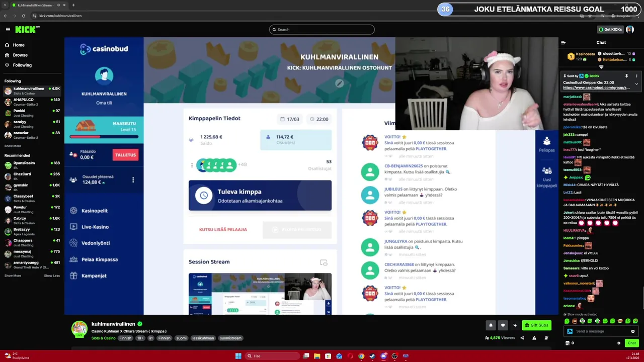Click the user avatar in Kick header
This screenshot has height=362, width=644.
(630, 30)
